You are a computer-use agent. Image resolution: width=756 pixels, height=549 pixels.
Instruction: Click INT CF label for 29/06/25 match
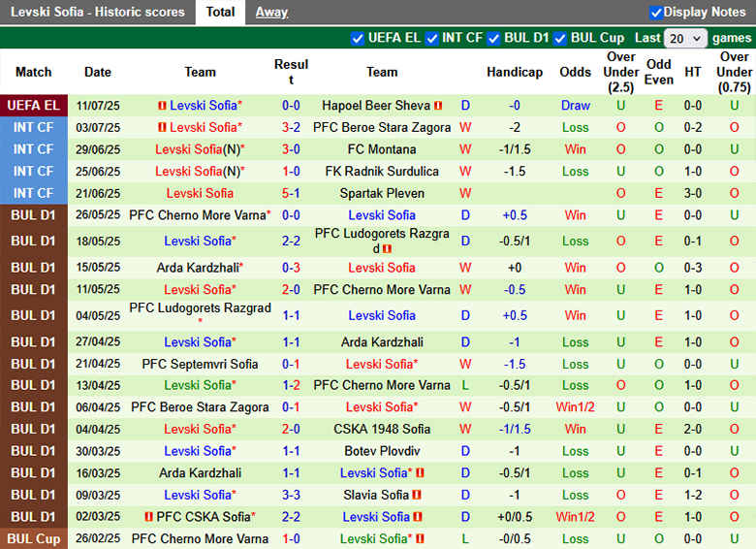tap(34, 149)
